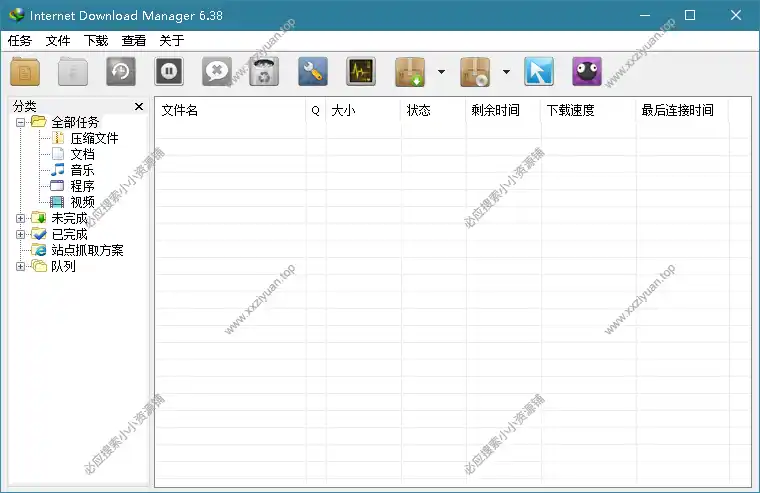This screenshot has height=493, width=760.
Task: Click the Add URL (new task) toolbar icon
Action: coord(25,72)
